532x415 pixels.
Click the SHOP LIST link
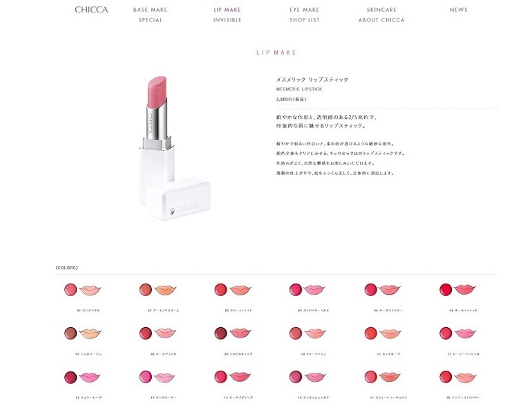pos(304,20)
